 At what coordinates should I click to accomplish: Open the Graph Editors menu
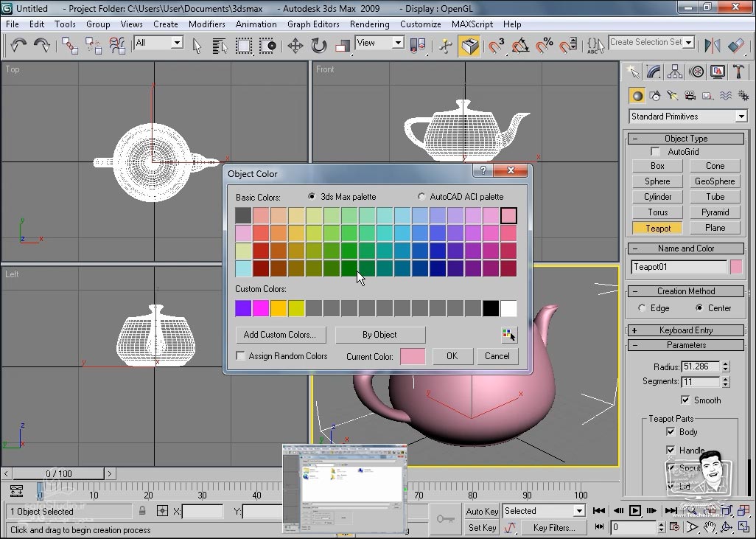click(313, 24)
